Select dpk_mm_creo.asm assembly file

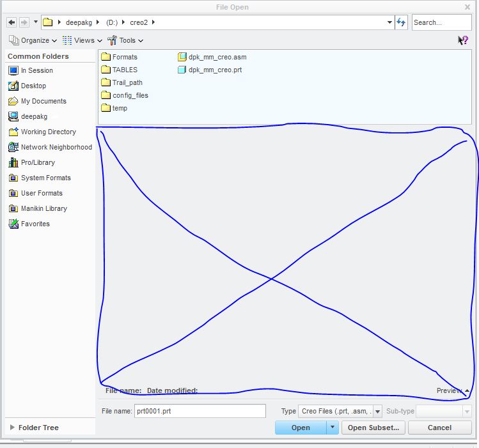212,57
